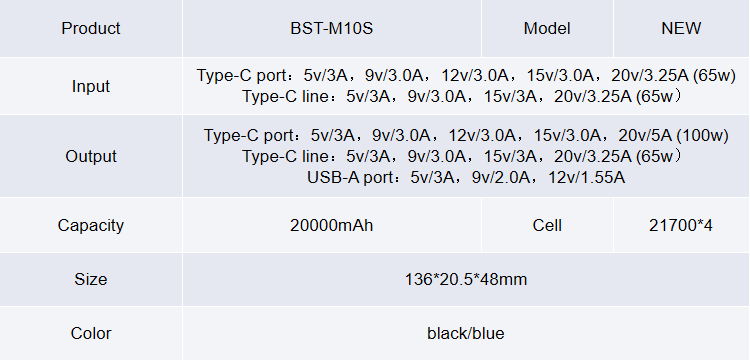The width and height of the screenshot is (750, 361).
Task: Click the Output Type-C port 100w line
Action: 466,135
